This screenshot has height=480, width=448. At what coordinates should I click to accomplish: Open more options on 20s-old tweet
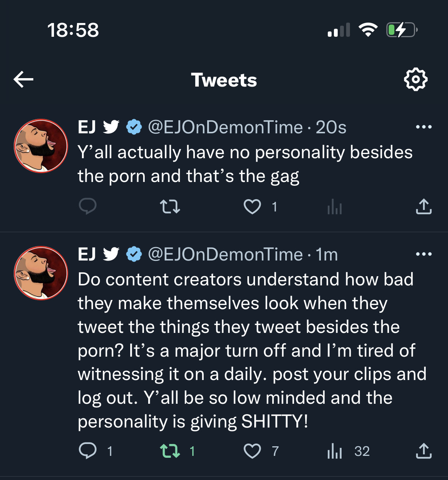point(423,127)
